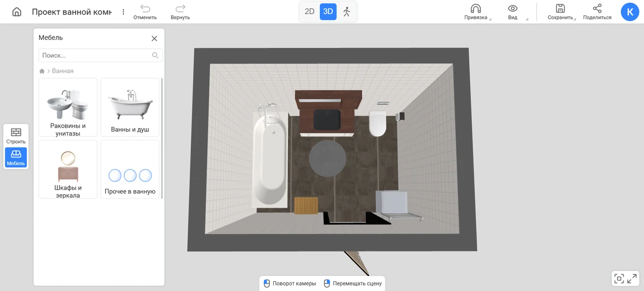The height and width of the screenshot is (291, 644).
Task: Select Ванная breadcrumb text
Action: tap(63, 71)
